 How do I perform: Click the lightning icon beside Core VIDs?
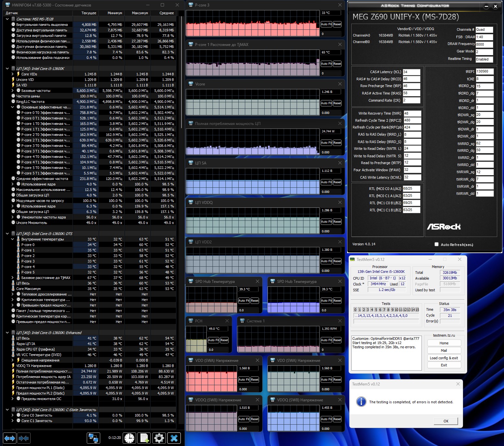(18, 74)
